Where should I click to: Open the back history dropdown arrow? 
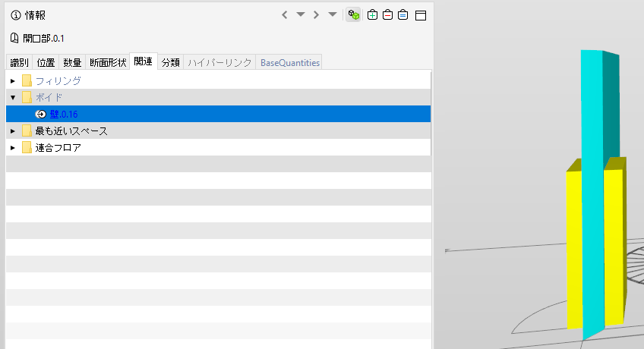click(301, 14)
